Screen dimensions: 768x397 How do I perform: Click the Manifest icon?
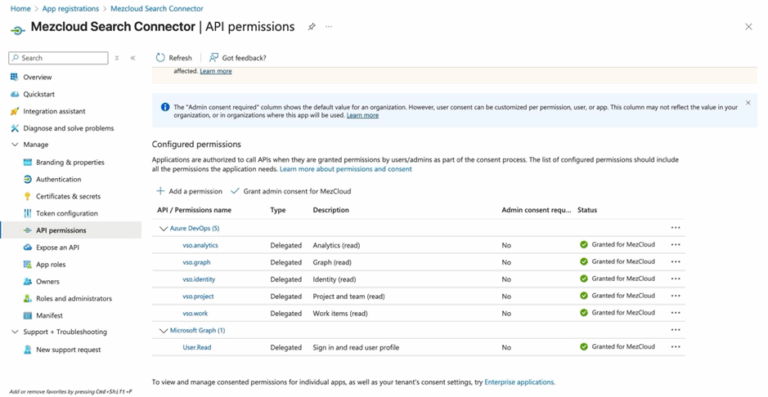(27, 316)
